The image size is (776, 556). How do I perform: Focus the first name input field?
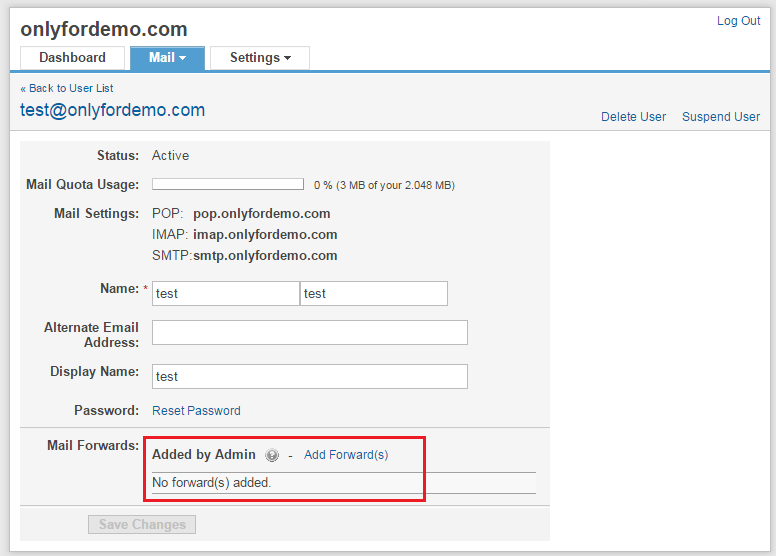[225, 294]
